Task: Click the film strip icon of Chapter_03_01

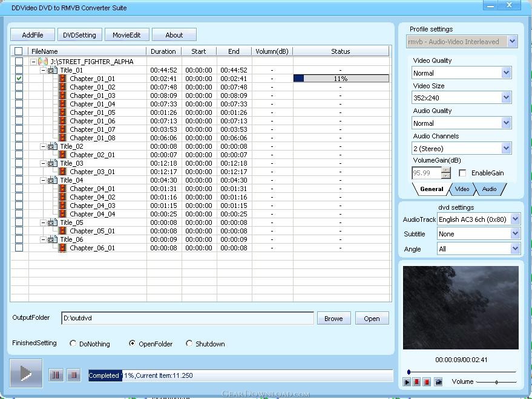Action: [x=62, y=172]
